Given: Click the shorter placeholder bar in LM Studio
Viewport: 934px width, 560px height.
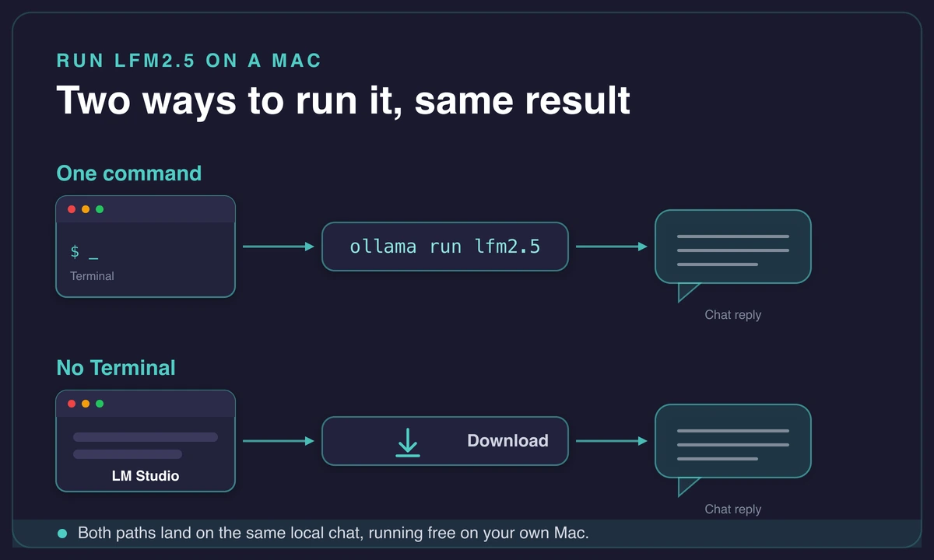Looking at the screenshot, I should click(128, 454).
